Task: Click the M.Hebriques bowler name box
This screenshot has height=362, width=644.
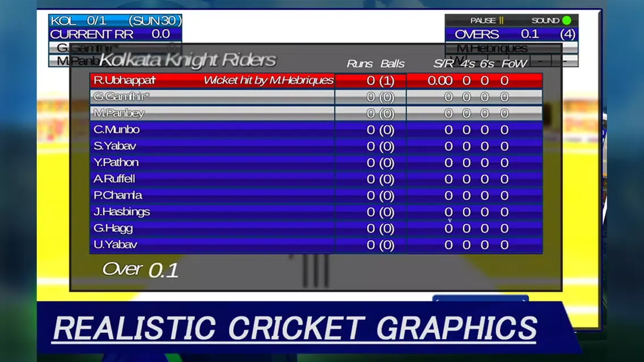Action: [x=511, y=48]
